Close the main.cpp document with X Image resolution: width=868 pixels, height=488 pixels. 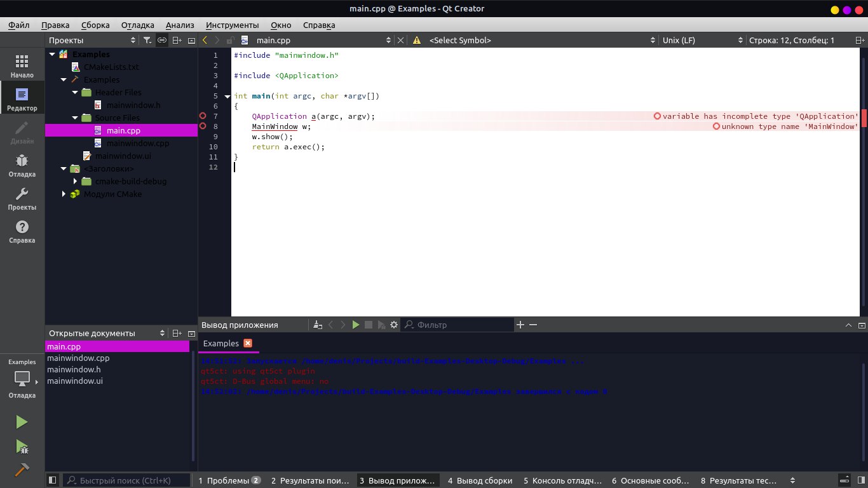[x=400, y=40]
